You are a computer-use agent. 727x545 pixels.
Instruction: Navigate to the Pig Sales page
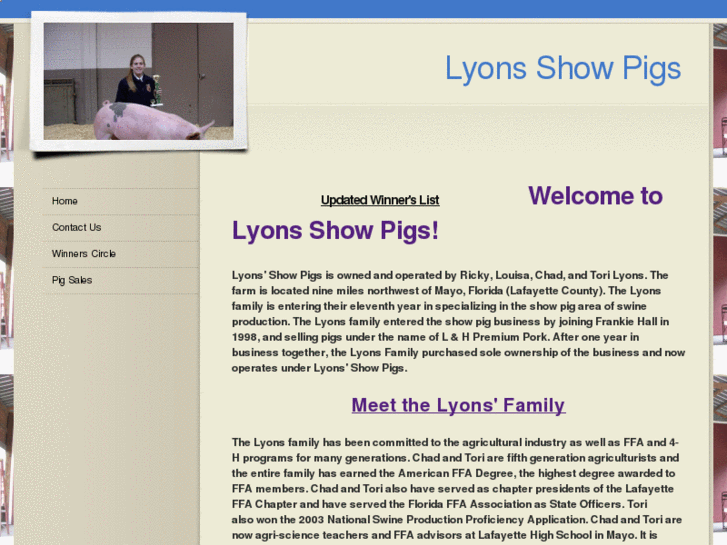72,280
